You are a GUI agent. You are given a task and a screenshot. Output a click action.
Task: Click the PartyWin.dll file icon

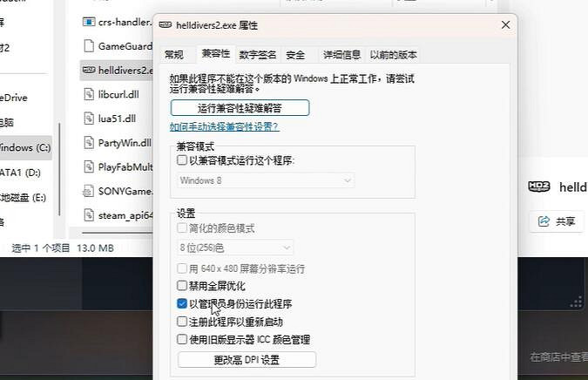(x=88, y=142)
